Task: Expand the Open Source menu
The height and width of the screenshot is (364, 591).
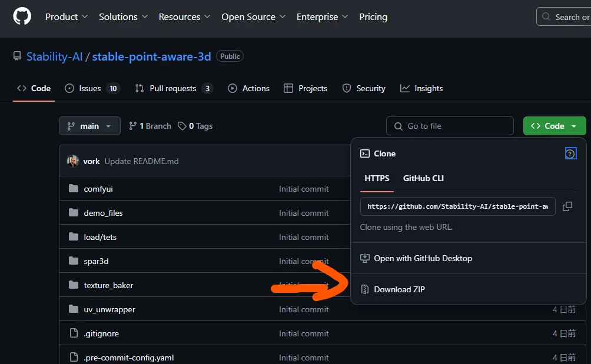Action: pyautogui.click(x=253, y=17)
